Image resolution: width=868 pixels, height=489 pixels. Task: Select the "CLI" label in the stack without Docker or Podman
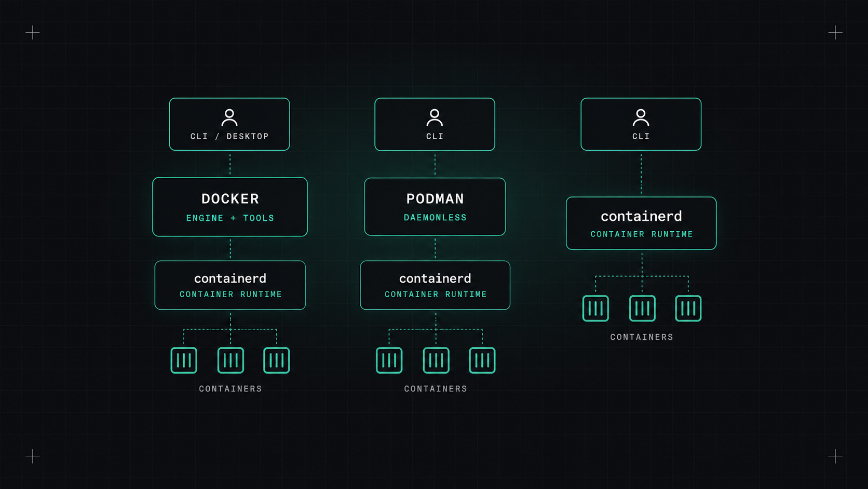pos(641,136)
